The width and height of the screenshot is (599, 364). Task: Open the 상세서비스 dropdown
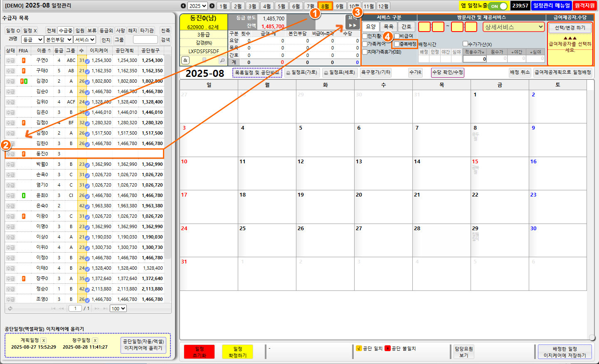click(513, 27)
